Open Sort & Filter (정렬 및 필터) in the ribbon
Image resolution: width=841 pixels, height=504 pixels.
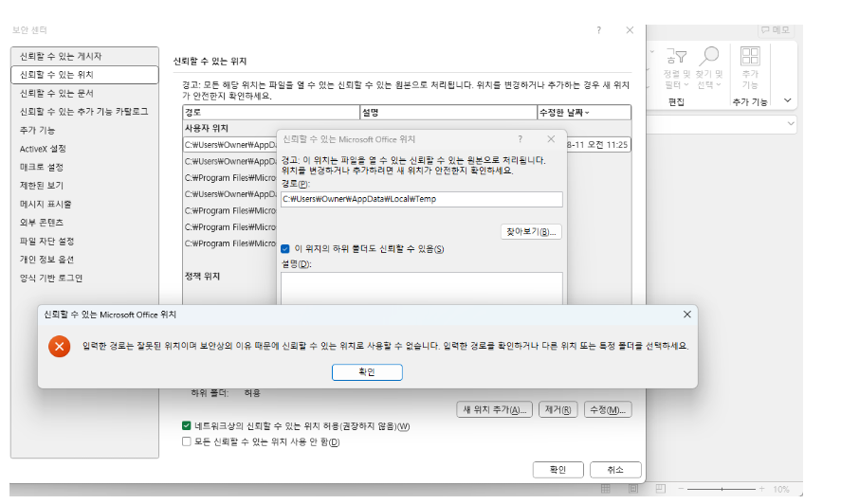[x=676, y=68]
